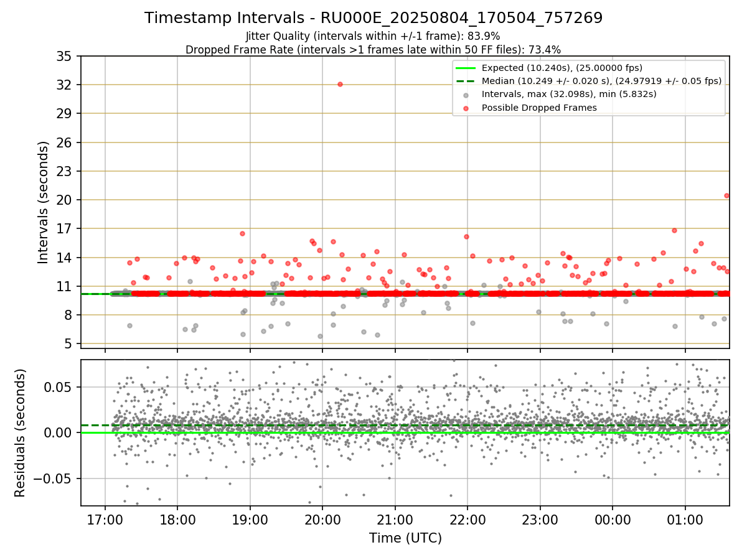Viewport: 747px width, 560px height.
Task: Click the 'Intervals, max (32.098s)' legend entry
Action: [569, 94]
